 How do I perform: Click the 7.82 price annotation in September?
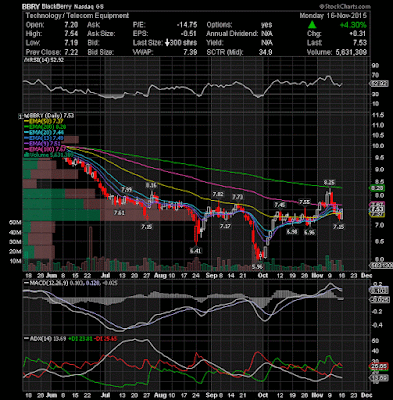(218, 194)
